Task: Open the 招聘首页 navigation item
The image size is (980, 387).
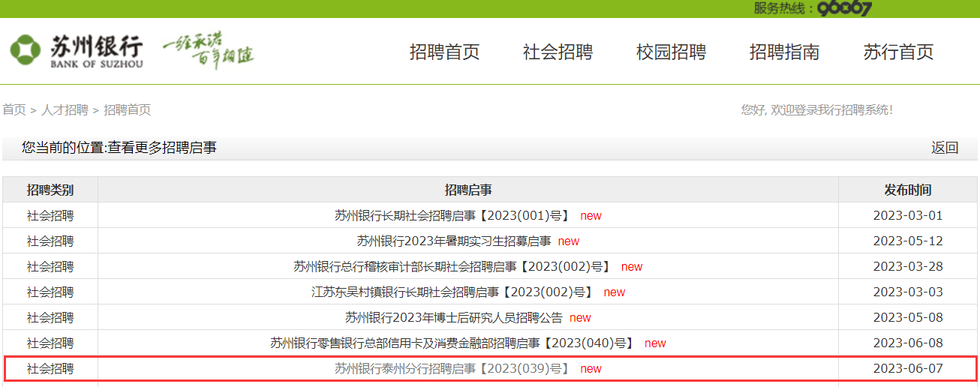Action: 444,52
